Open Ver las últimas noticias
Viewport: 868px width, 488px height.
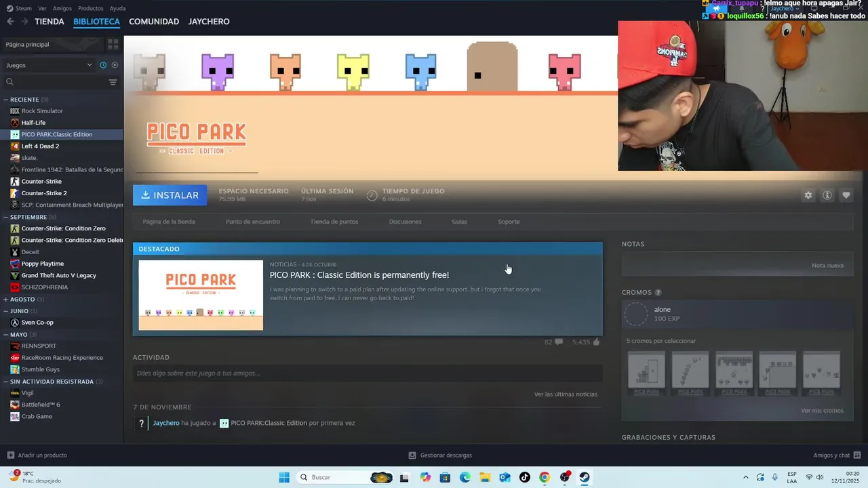pos(566,394)
